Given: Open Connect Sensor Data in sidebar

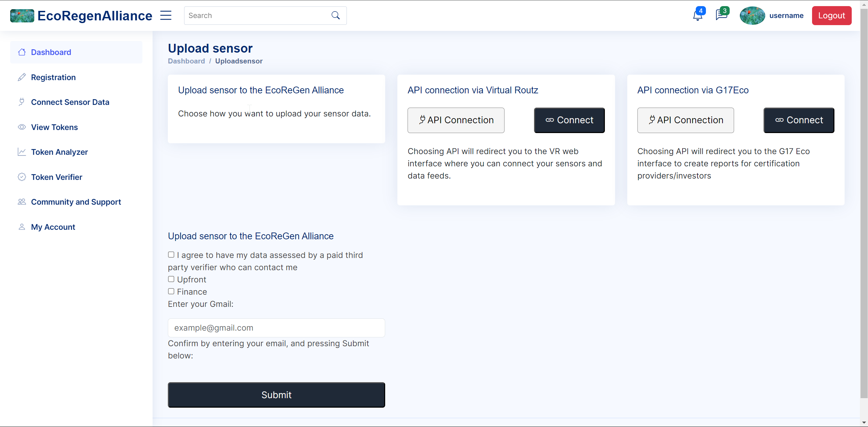Looking at the screenshot, I should pyautogui.click(x=70, y=102).
